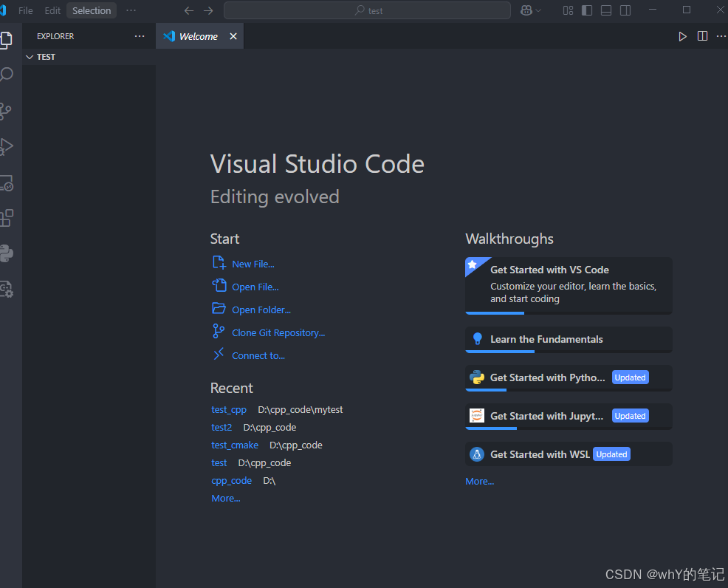This screenshot has width=728, height=588.
Task: Click the Connect to link
Action: [258, 355]
